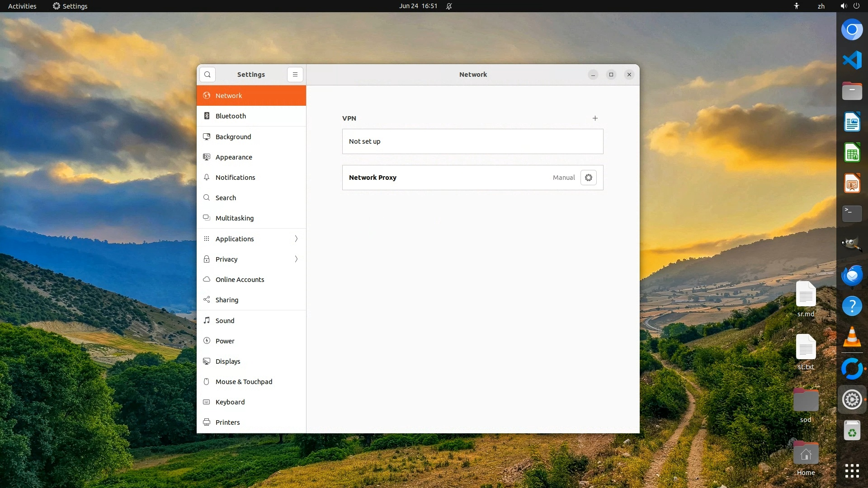Viewport: 868px width, 488px height.
Task: Open Thunderbird mail from dock
Action: point(852,276)
